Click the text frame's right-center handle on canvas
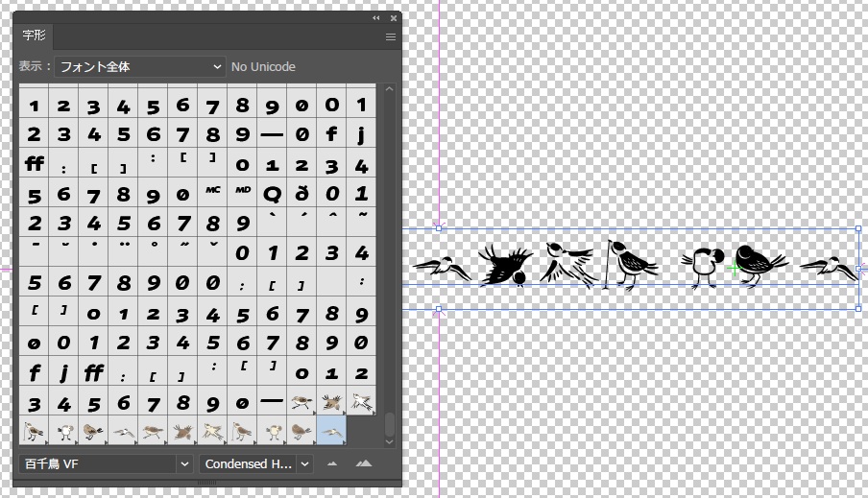 tap(858, 269)
